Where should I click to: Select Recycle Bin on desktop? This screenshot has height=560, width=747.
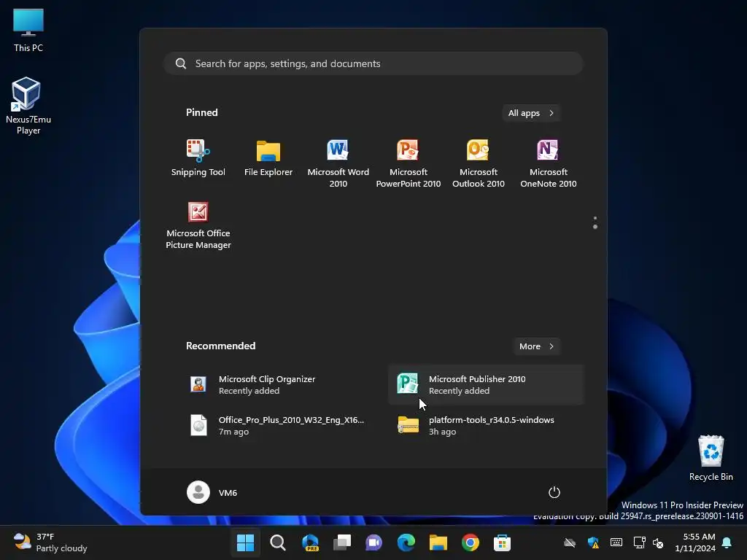click(x=711, y=458)
